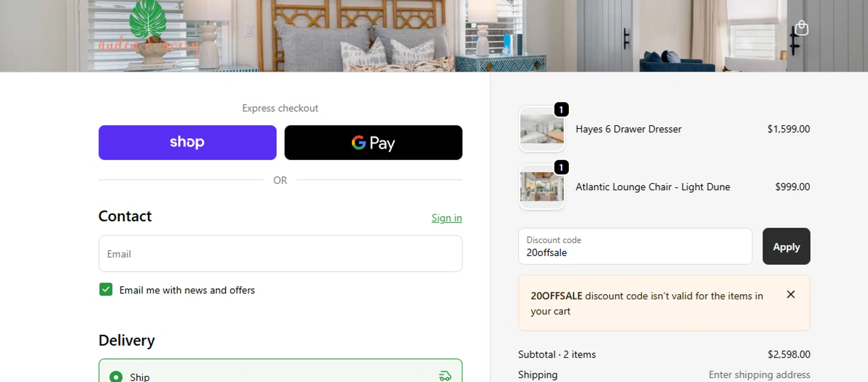The width and height of the screenshot is (868, 382).
Task: Dismiss the invalid discount code message
Action: coord(790,295)
